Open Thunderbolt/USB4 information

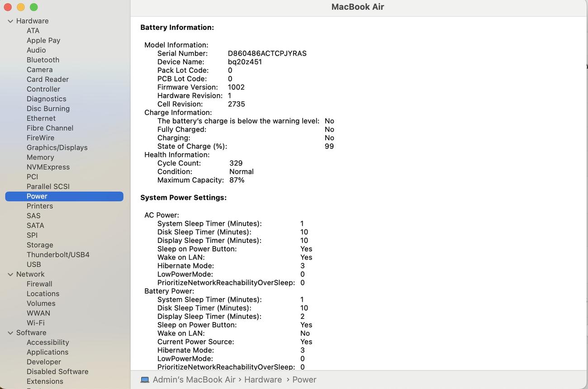click(58, 255)
